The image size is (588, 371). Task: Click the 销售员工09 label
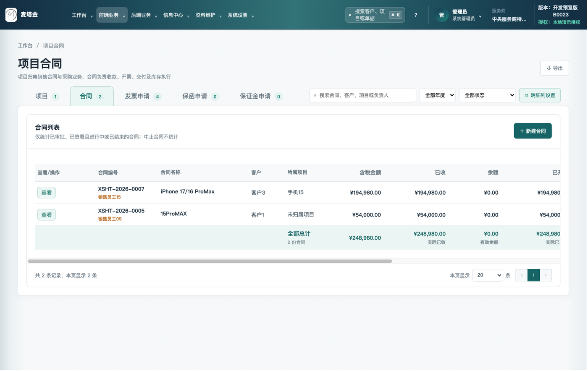click(110, 219)
